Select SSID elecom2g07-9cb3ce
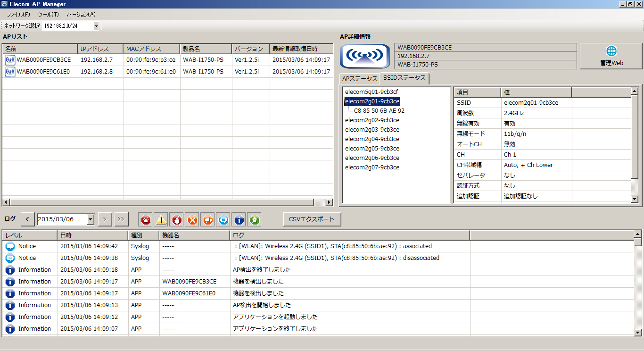The height and width of the screenshot is (351, 644). tap(372, 167)
